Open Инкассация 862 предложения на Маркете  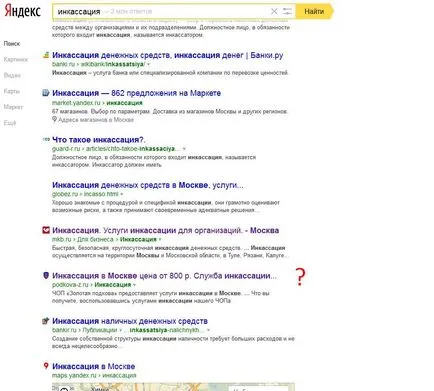pyautogui.click(x=137, y=93)
